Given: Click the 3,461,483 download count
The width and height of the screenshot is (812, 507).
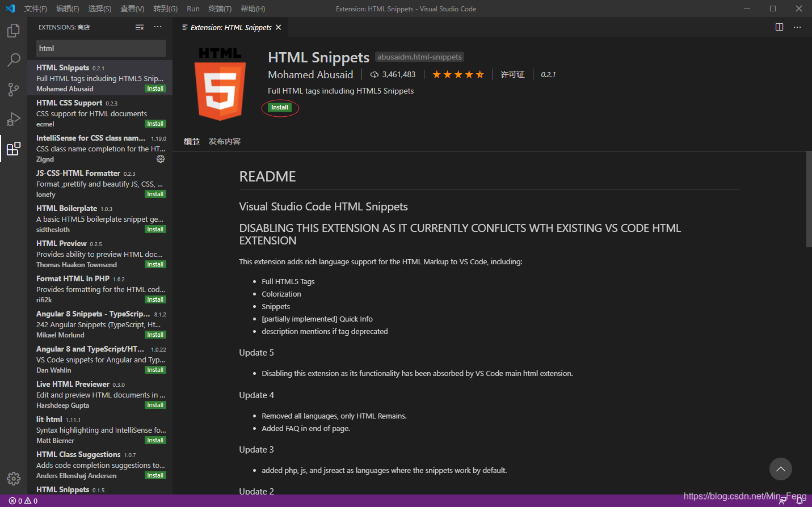Looking at the screenshot, I should [x=393, y=74].
